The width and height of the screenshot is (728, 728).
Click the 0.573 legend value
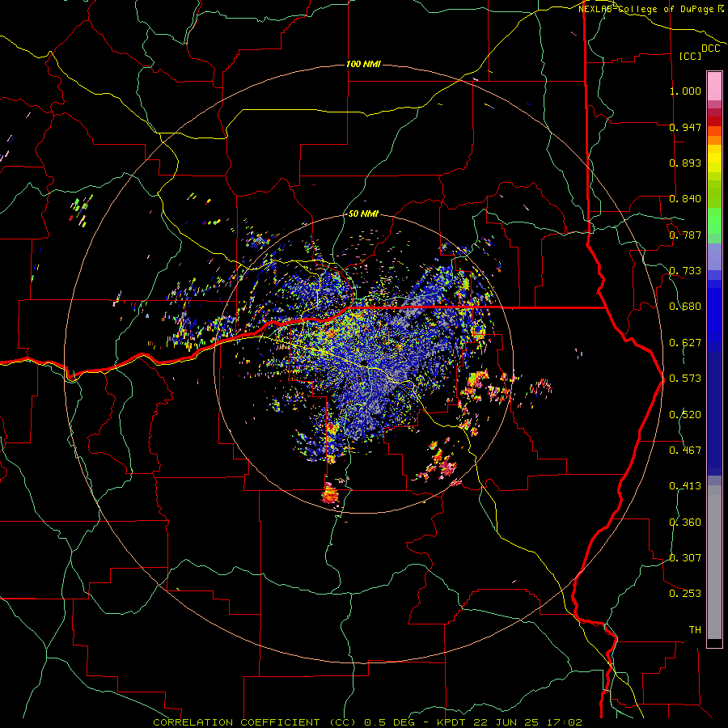click(x=685, y=379)
